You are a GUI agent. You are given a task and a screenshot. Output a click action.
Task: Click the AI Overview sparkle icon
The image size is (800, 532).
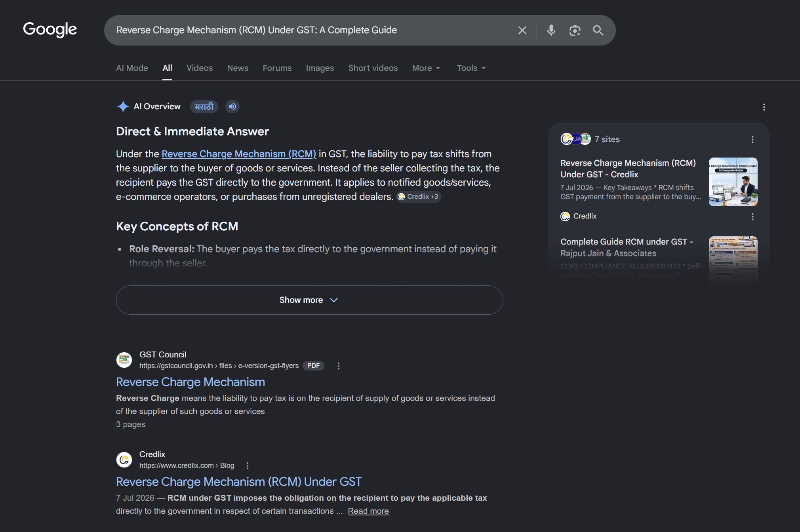[123, 106]
